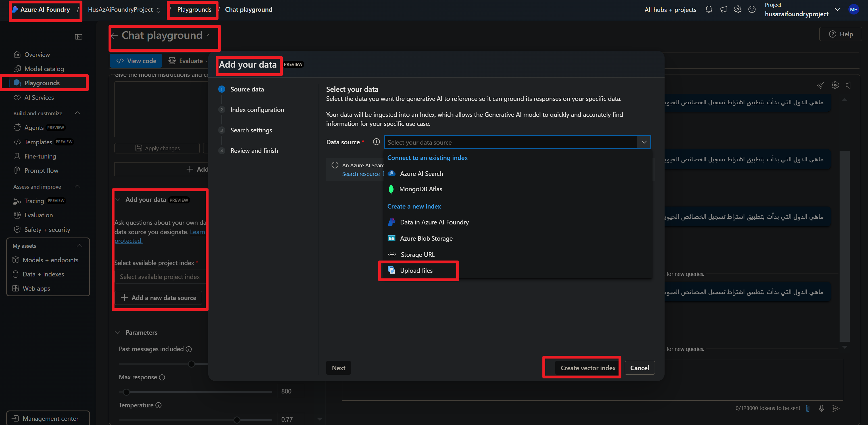The height and width of the screenshot is (425, 868).
Task: Open Chat playground title dropdown
Action: pos(207,35)
